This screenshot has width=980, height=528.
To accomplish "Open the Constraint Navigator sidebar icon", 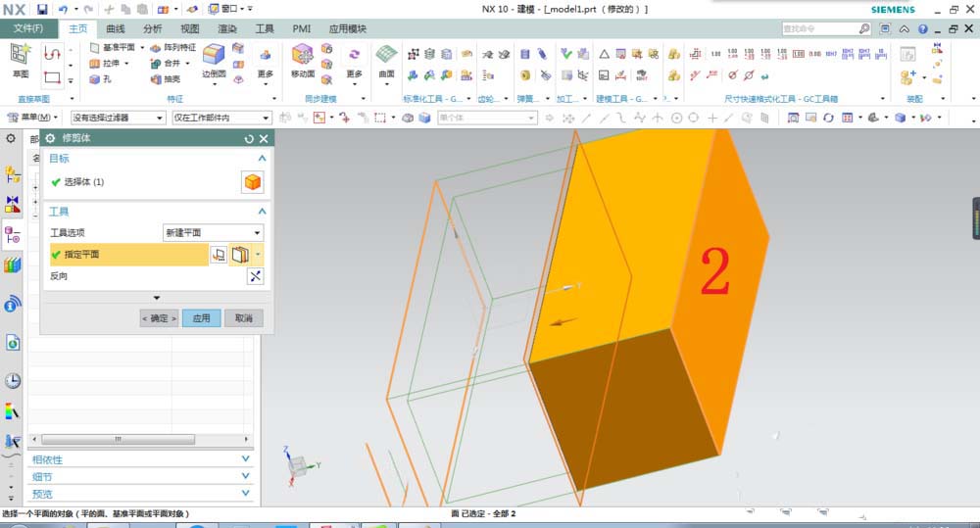I will (x=12, y=204).
